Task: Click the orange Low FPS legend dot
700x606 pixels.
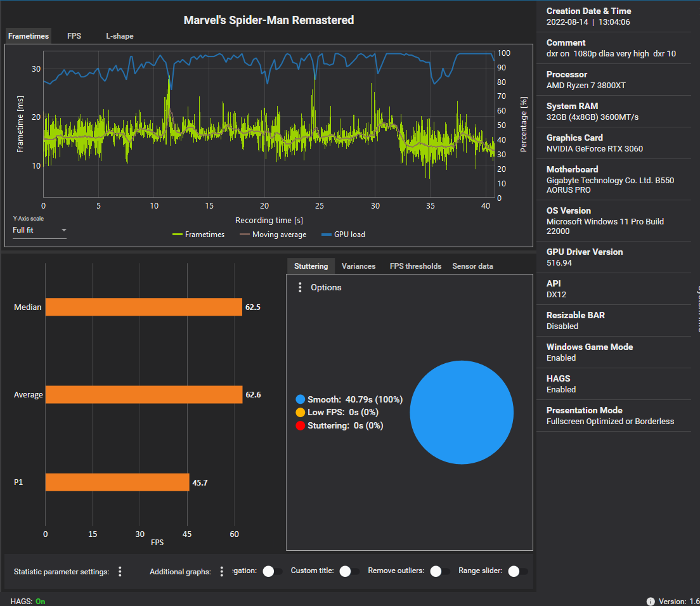Action: click(x=301, y=412)
